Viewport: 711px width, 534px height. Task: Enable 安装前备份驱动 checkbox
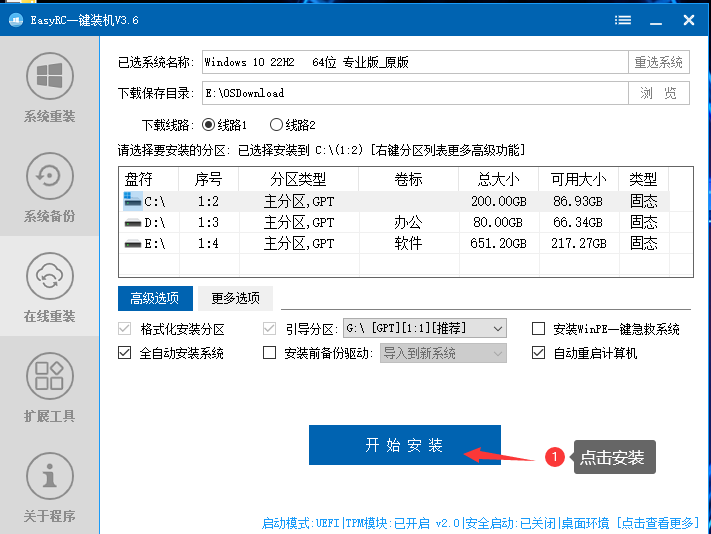(269, 353)
